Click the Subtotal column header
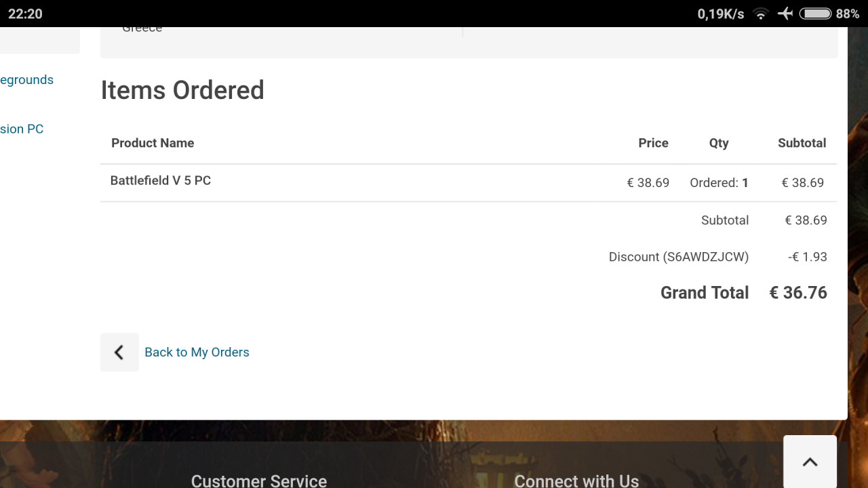 tap(802, 143)
